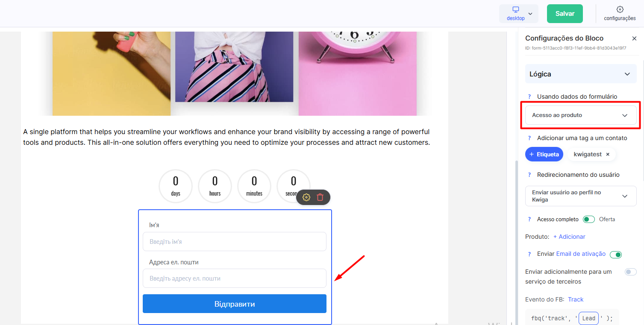Click the desktop monitor view icon
This screenshot has width=644, height=325.
[516, 10]
